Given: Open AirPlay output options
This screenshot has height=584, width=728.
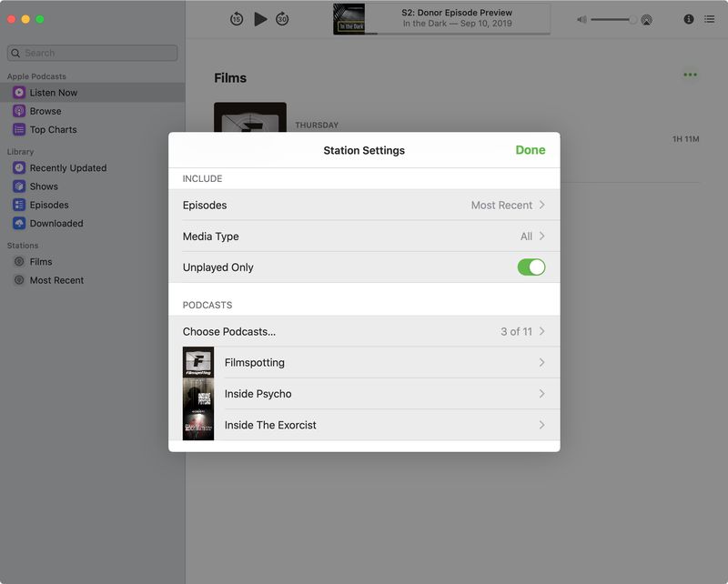Looking at the screenshot, I should (646, 19).
